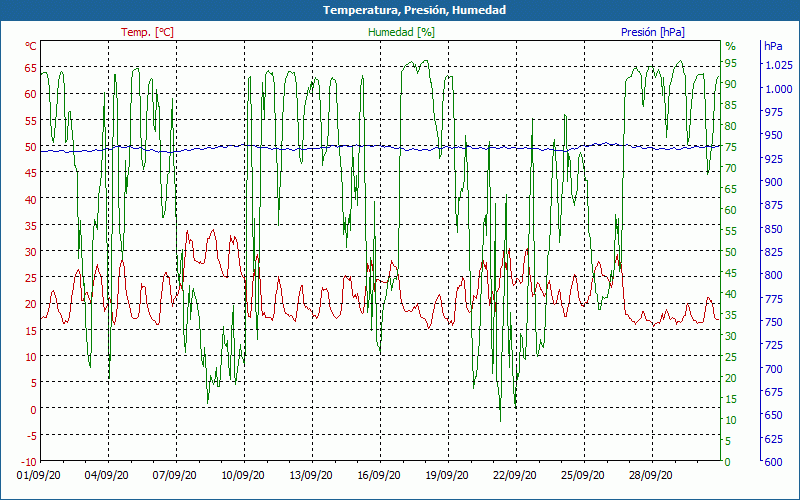Click the blue '800' pressure axis value
800x500 pixels.
774,275
